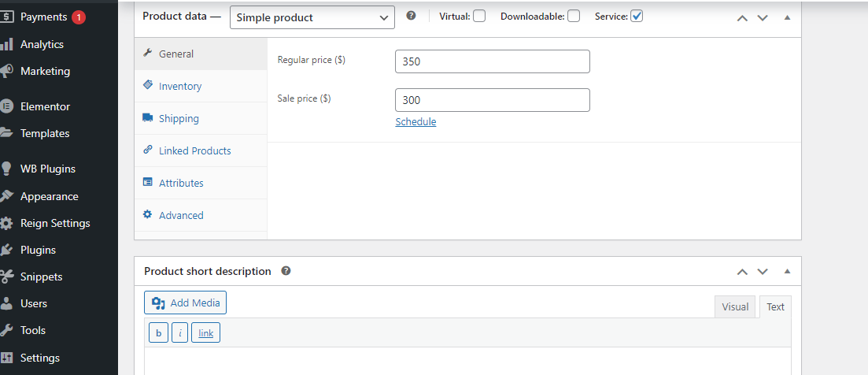This screenshot has width=868, height=375.
Task: Click the Analytics bar chart icon
Action: click(6, 44)
